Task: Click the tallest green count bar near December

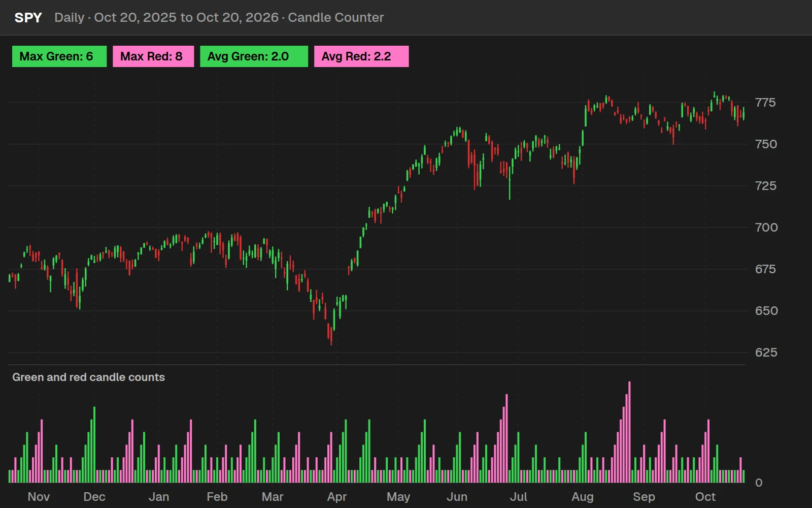Action: pyautogui.click(x=94, y=445)
